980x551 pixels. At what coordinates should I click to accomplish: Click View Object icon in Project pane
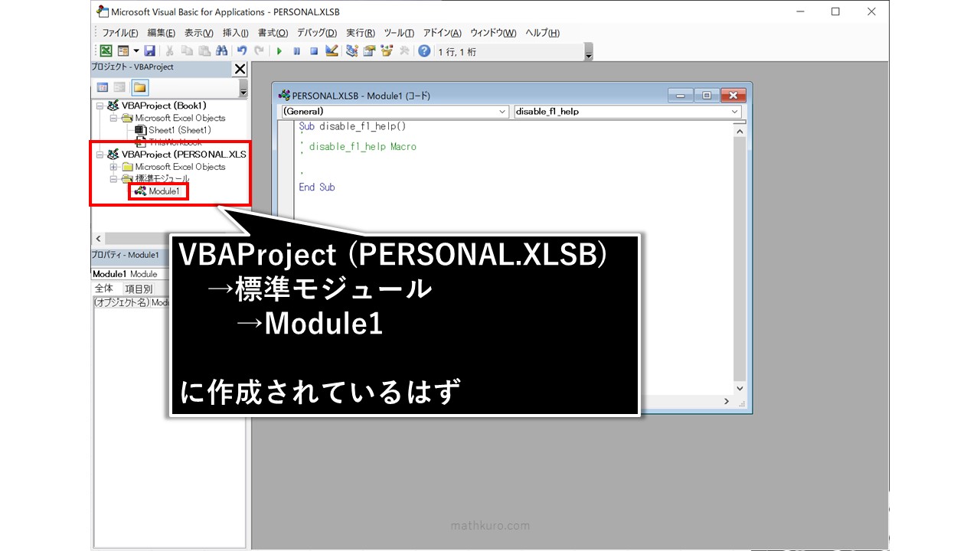(x=120, y=87)
